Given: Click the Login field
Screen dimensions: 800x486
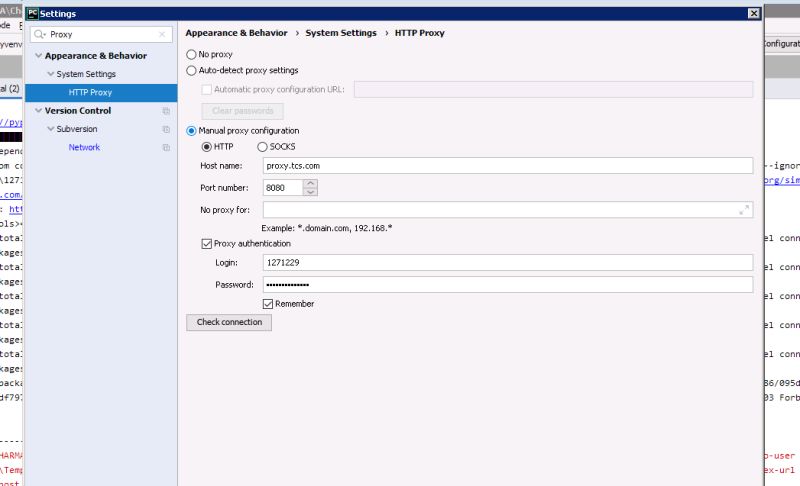Looking at the screenshot, I should [x=508, y=263].
